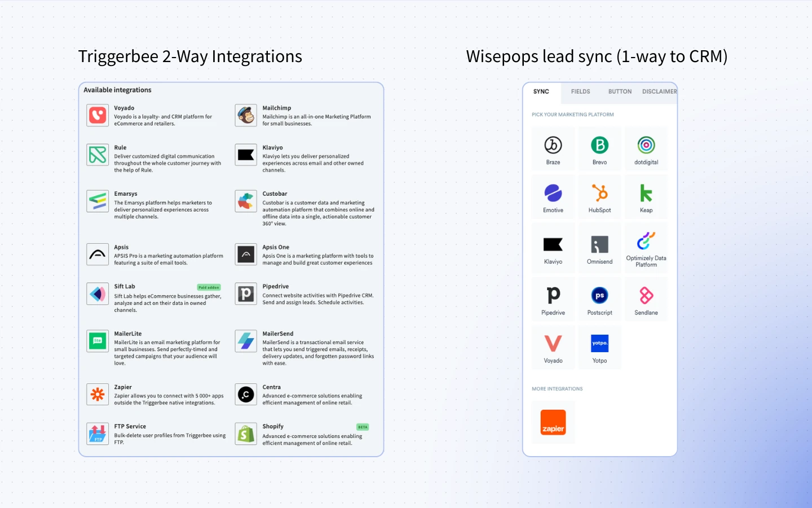This screenshot has width=812, height=508.
Task: Open the FTP Service title link
Action: (x=130, y=426)
